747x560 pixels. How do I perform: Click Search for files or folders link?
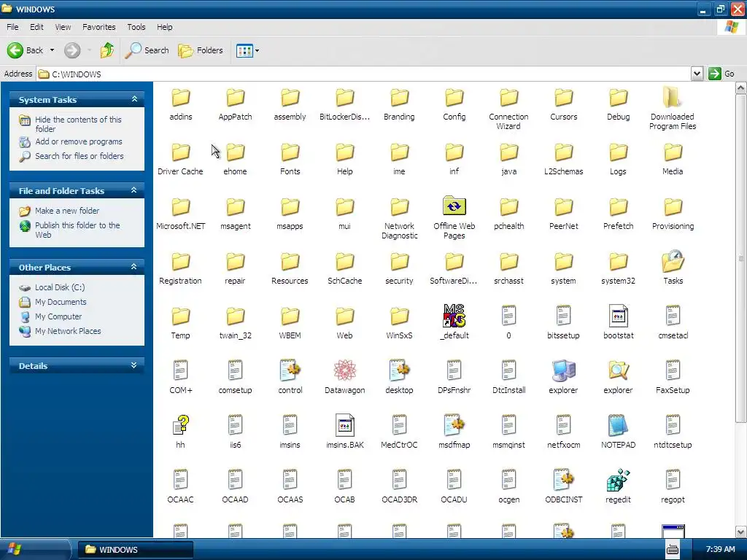tap(79, 156)
